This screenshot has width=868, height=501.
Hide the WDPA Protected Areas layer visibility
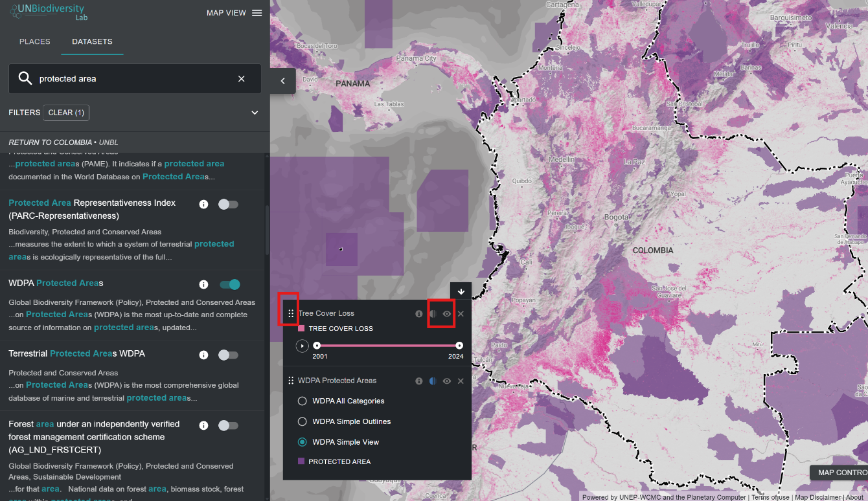[x=447, y=381]
